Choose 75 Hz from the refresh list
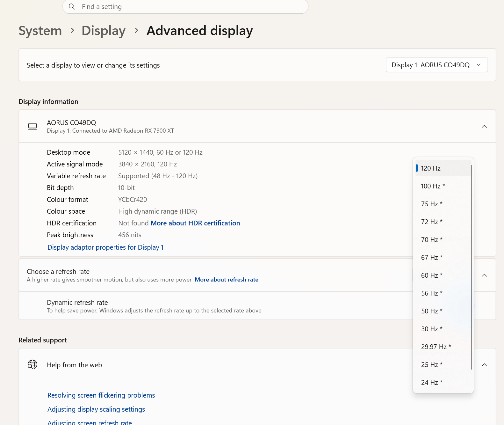 (443, 204)
